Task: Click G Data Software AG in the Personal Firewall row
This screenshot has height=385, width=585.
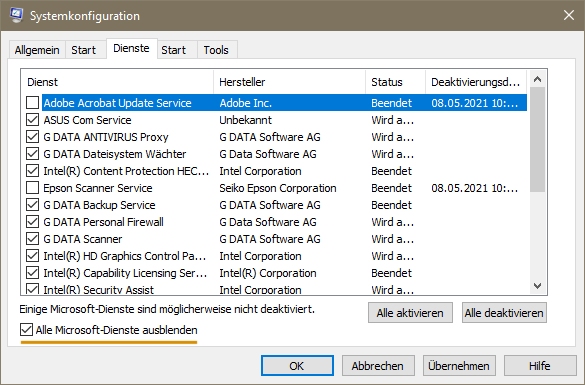Action: tap(268, 222)
